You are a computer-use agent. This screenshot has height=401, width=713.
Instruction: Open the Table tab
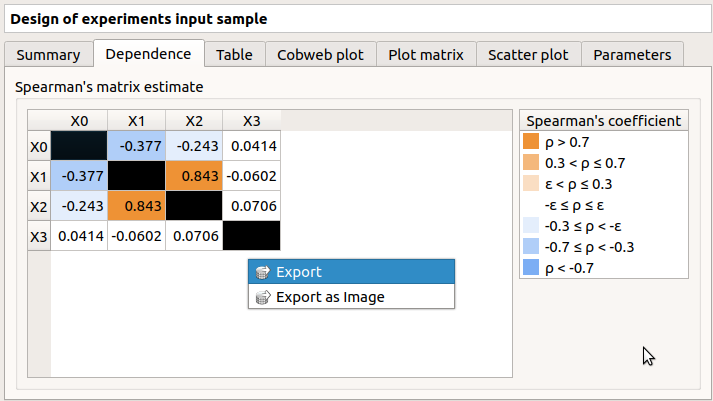pos(234,54)
